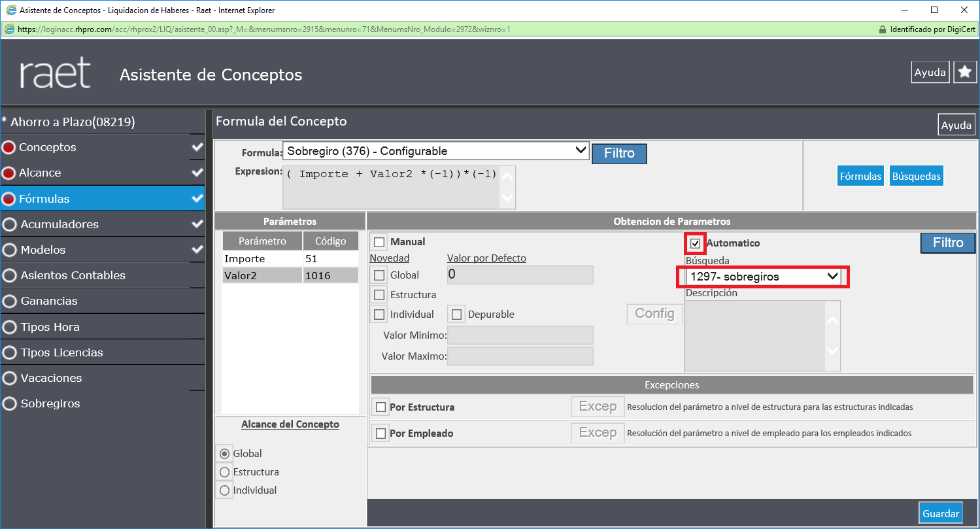Click the Valor Minimo field
This screenshot has width=980, height=529.
pos(520,335)
